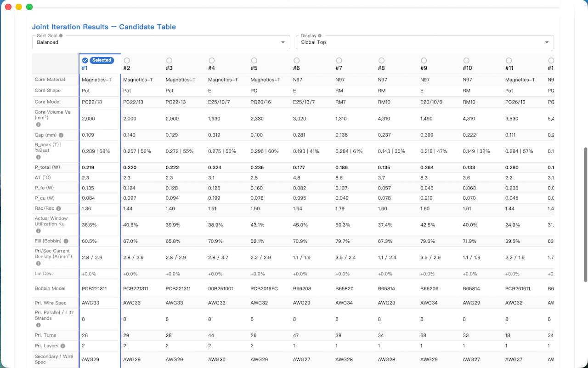Open the Sort Goal Balanced dropdown
Viewport: 588px width, 368px height.
(x=161, y=42)
